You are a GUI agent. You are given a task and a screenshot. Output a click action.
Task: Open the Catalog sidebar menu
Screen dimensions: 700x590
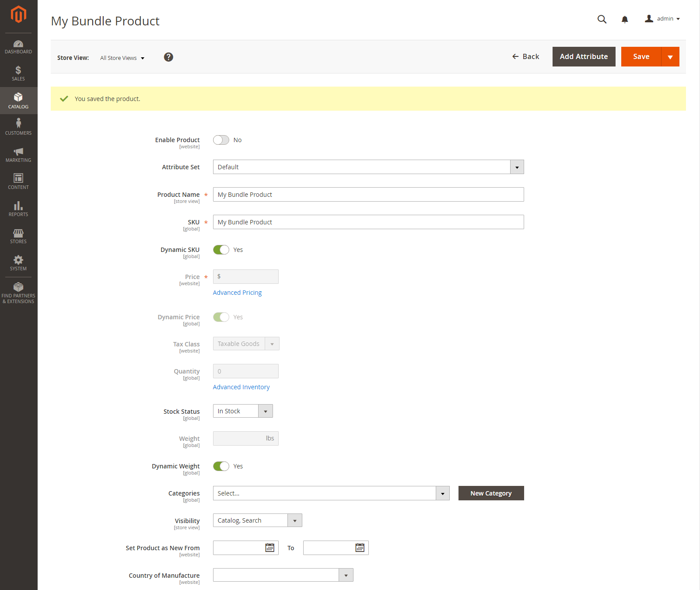click(x=18, y=101)
